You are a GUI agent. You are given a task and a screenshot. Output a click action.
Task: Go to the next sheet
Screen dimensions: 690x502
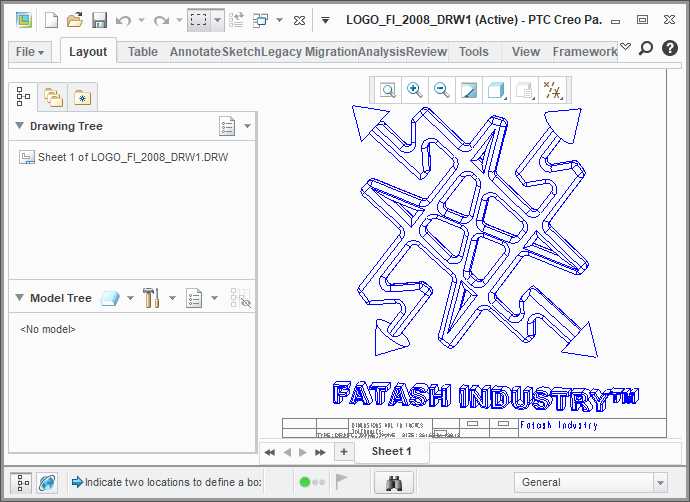[303, 452]
